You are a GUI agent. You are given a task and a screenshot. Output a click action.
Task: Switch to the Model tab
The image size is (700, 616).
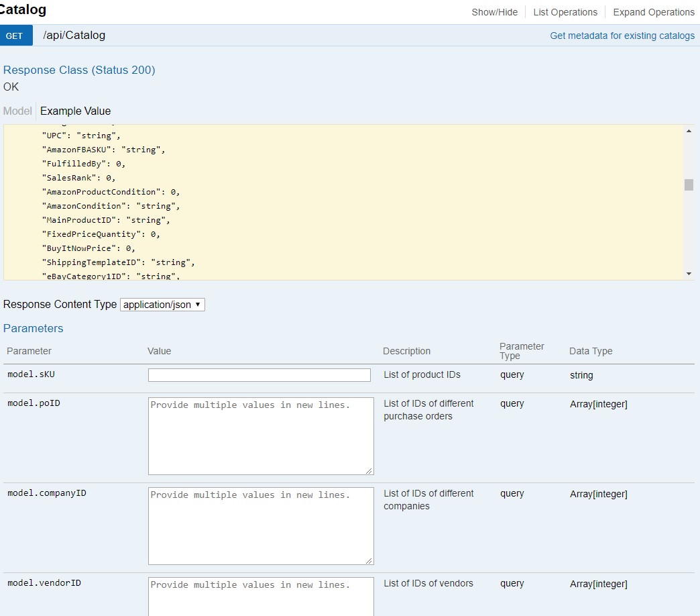[x=17, y=111]
